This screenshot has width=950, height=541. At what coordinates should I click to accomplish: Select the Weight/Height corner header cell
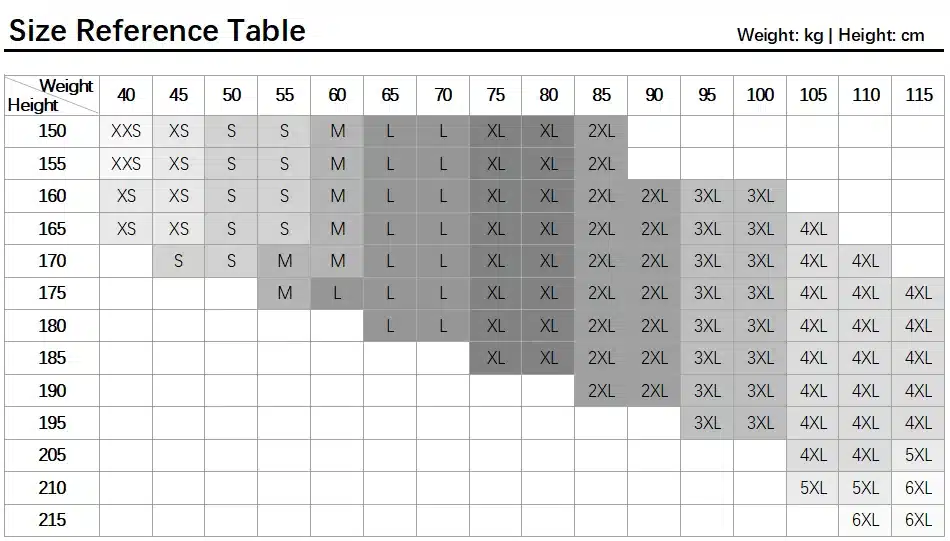[51, 95]
